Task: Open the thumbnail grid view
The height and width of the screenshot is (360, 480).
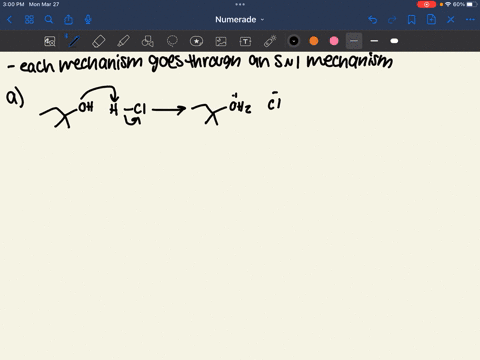Action: 29,20
